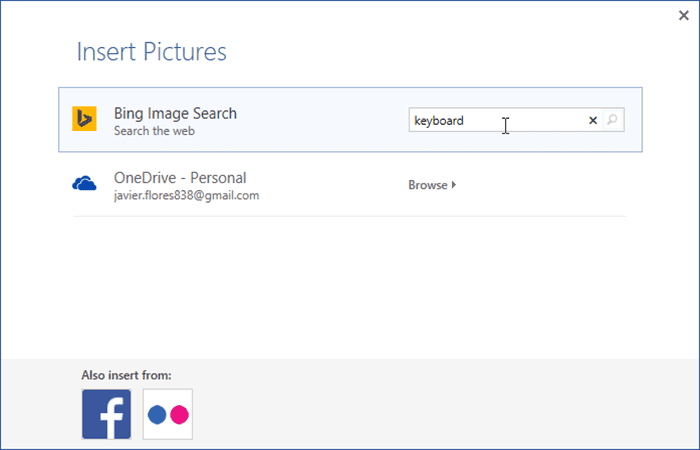Run the search with magnifier icon

tap(612, 120)
